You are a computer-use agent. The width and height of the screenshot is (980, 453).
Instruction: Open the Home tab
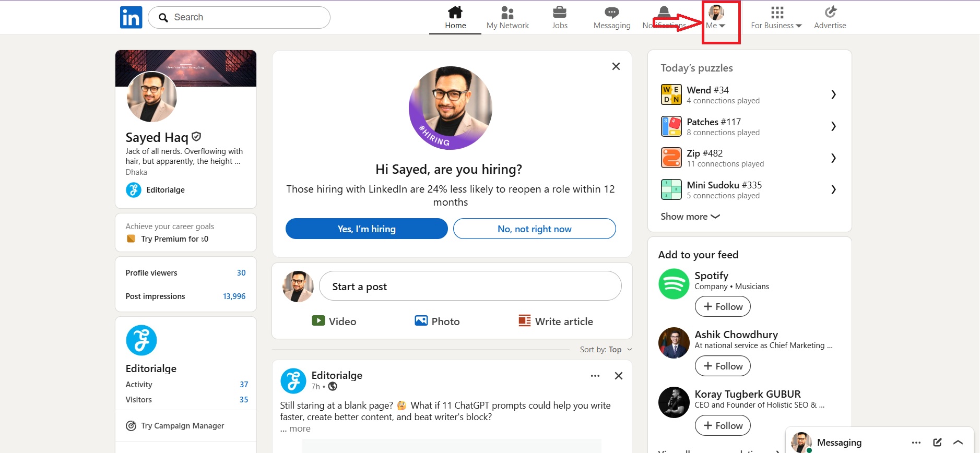pos(455,17)
